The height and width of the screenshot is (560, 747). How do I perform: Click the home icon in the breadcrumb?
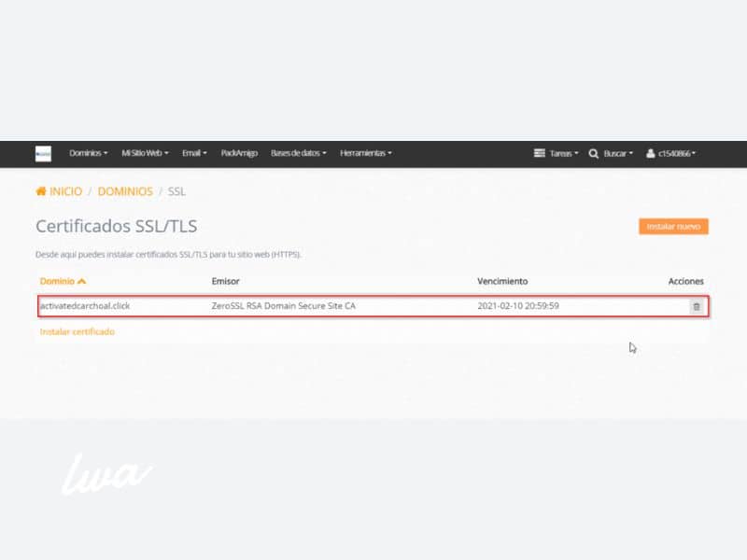tap(41, 191)
